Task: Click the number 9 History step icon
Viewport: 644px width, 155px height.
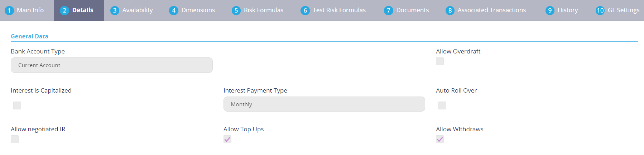Action: [x=550, y=10]
